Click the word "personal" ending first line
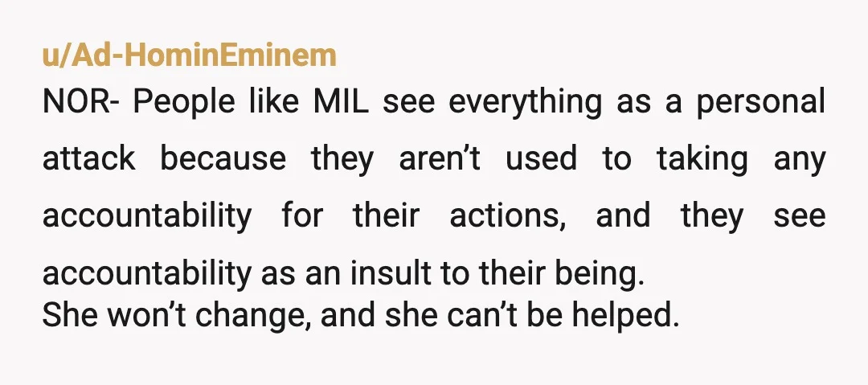 point(760,103)
